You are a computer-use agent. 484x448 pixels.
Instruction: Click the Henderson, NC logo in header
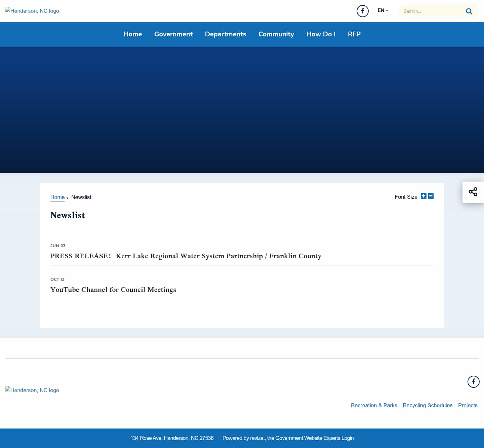tap(32, 11)
